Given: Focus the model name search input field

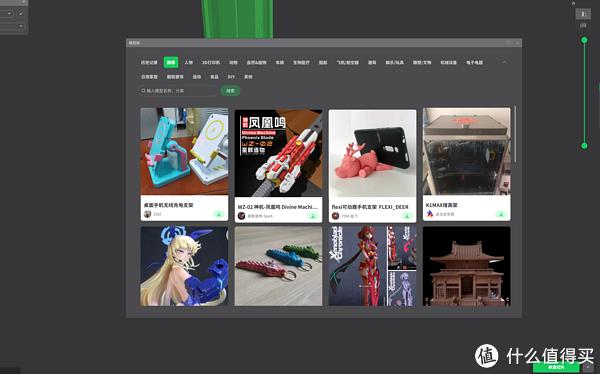Looking at the screenshot, I should [x=178, y=91].
